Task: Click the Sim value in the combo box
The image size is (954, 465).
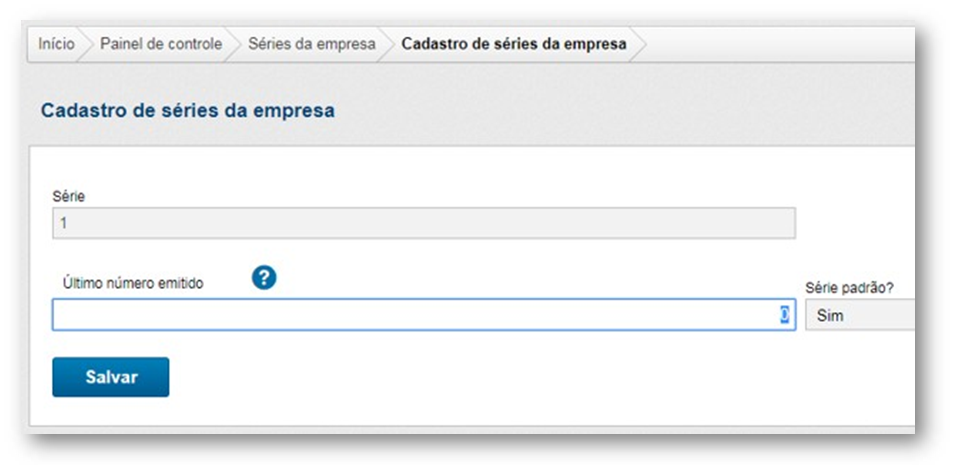Action: pos(830,316)
